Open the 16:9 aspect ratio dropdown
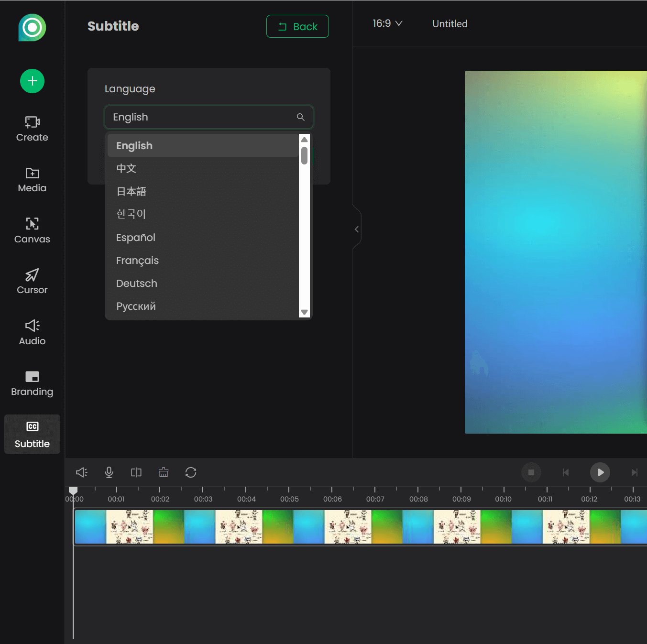Image resolution: width=647 pixels, height=644 pixels. [x=387, y=23]
